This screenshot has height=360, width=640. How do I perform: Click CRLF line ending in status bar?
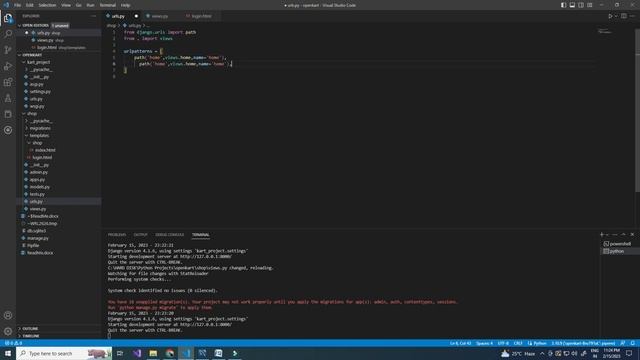click(x=518, y=343)
